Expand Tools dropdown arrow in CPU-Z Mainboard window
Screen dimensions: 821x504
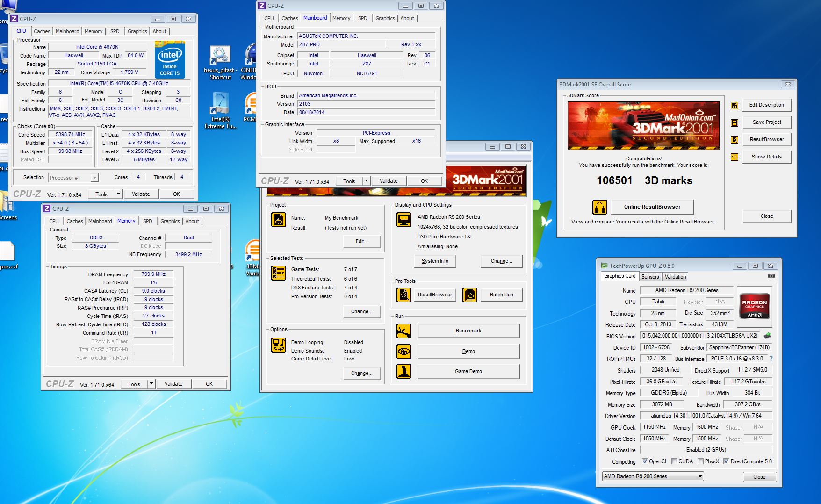[x=367, y=181]
